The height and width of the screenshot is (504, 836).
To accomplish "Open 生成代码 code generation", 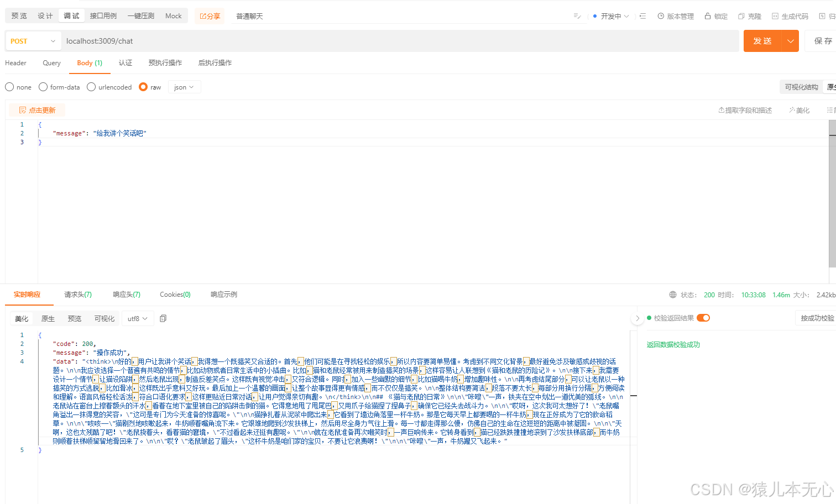I will point(790,16).
